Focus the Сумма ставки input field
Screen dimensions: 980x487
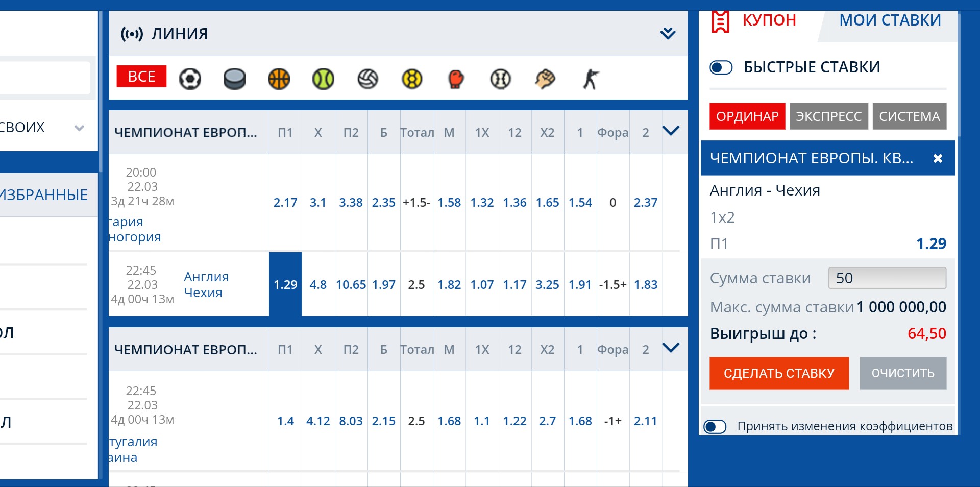(x=887, y=278)
